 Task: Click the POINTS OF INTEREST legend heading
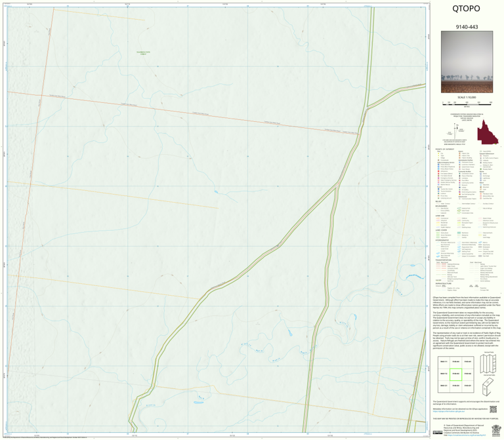point(445,150)
